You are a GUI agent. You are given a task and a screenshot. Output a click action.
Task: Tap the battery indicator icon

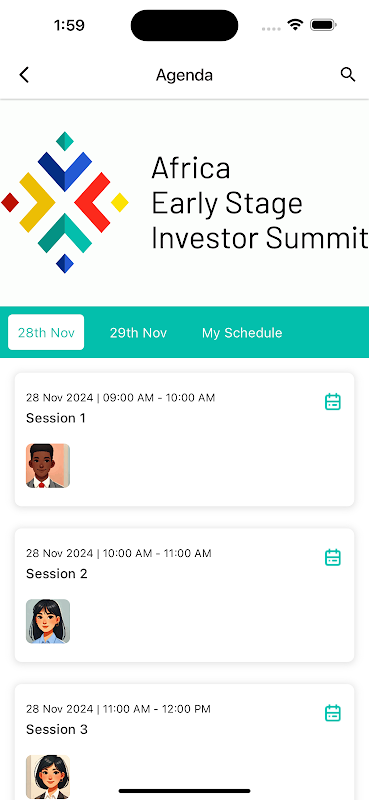[x=323, y=24]
